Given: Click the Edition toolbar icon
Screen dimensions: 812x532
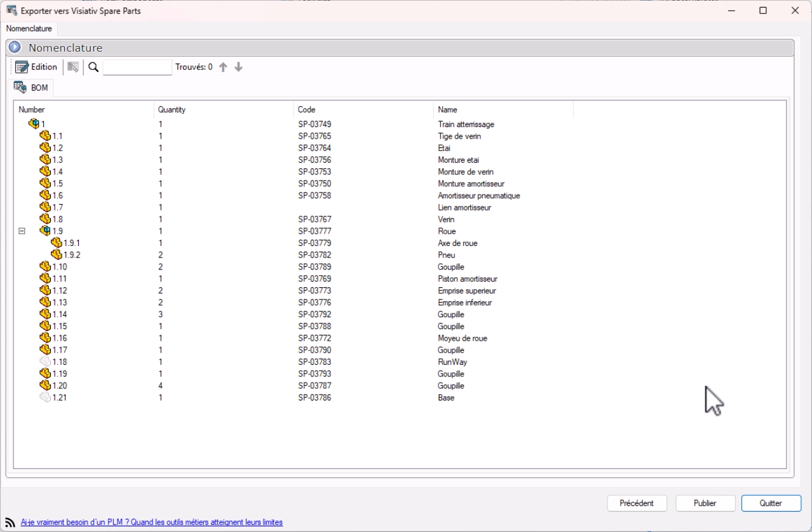Looking at the screenshot, I should 22,67.
